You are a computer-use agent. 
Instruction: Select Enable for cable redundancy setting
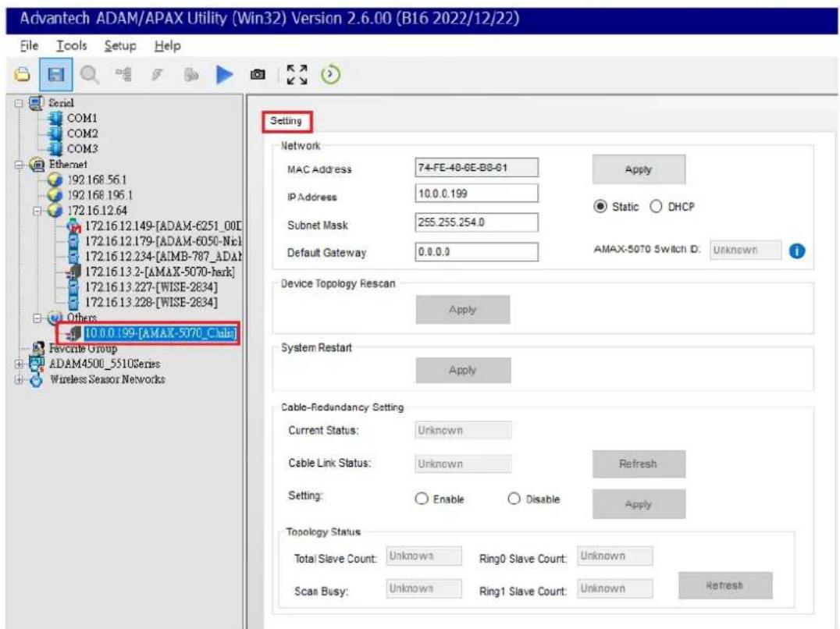tap(422, 499)
